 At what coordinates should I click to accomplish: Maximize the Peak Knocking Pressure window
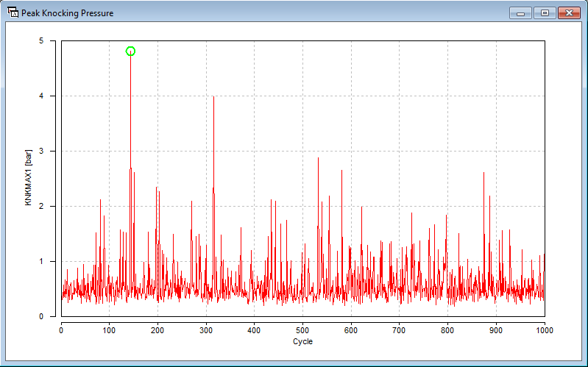coord(545,13)
